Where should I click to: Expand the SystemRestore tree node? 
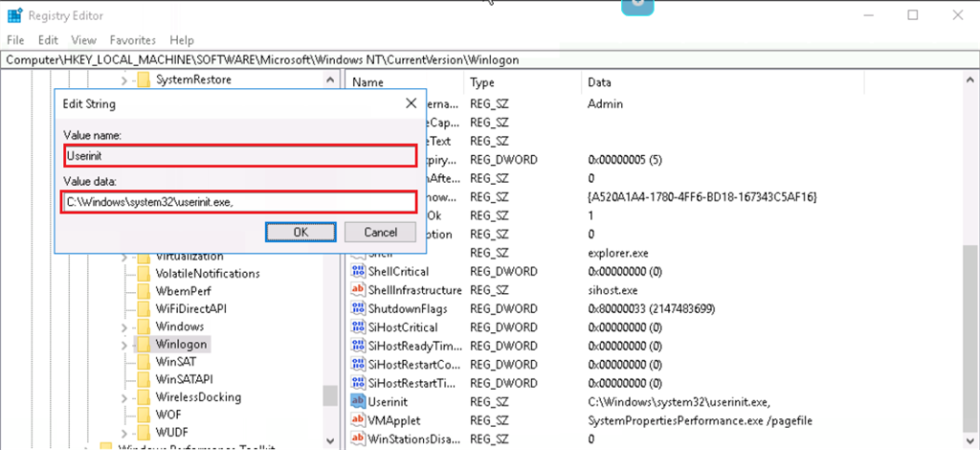click(123, 80)
